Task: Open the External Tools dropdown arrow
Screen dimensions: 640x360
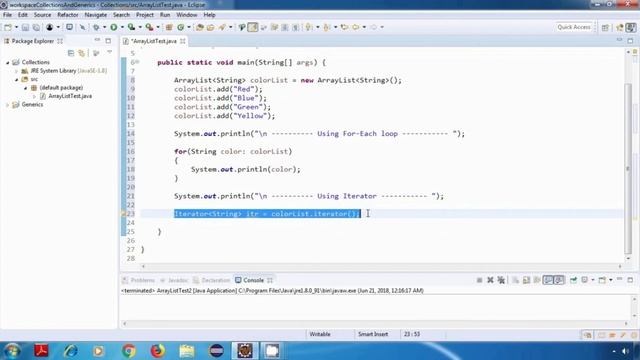Action: (158, 27)
